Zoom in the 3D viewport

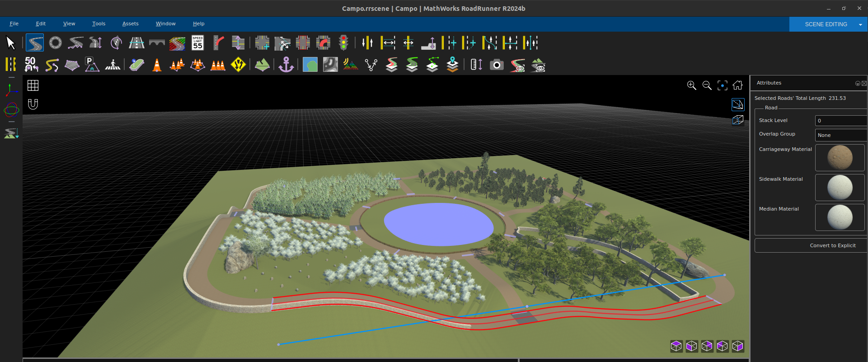691,85
